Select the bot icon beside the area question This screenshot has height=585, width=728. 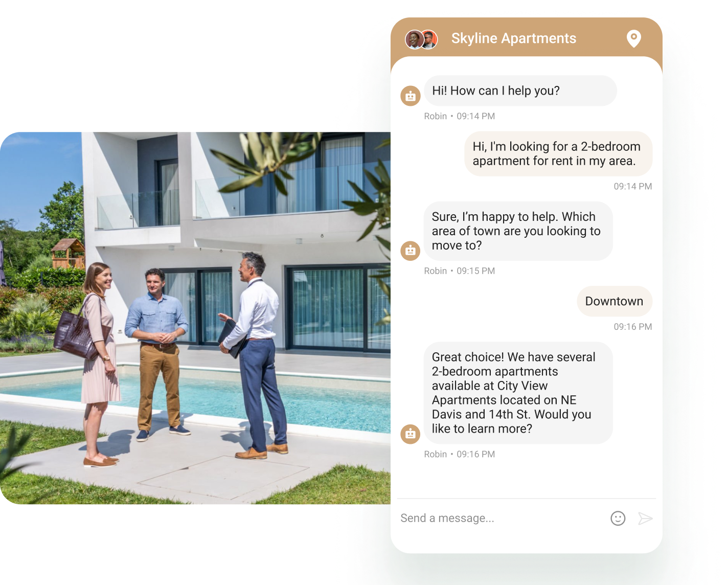click(x=410, y=251)
